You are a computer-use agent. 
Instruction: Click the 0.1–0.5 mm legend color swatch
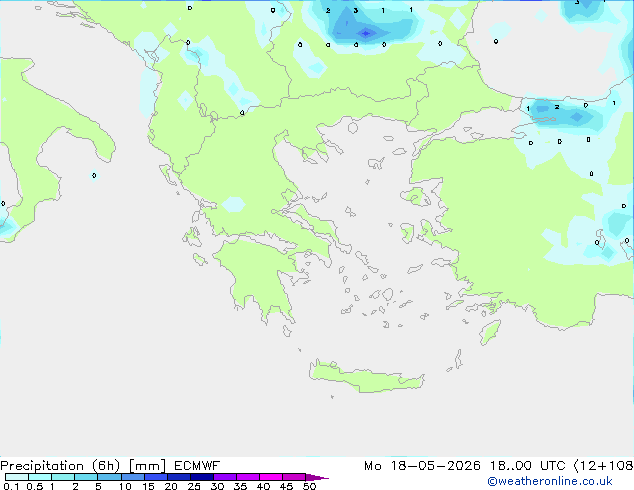pyautogui.click(x=17, y=477)
